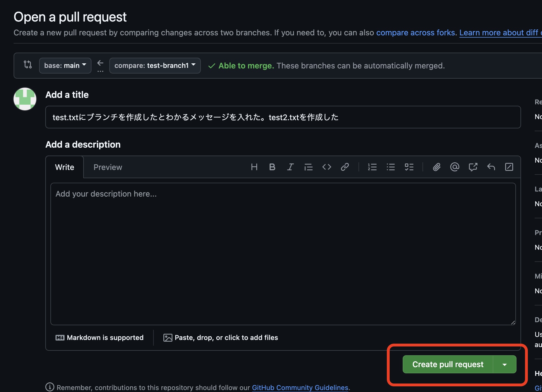This screenshot has width=542, height=392.
Task: Switch to the Preview tab
Action: point(108,167)
